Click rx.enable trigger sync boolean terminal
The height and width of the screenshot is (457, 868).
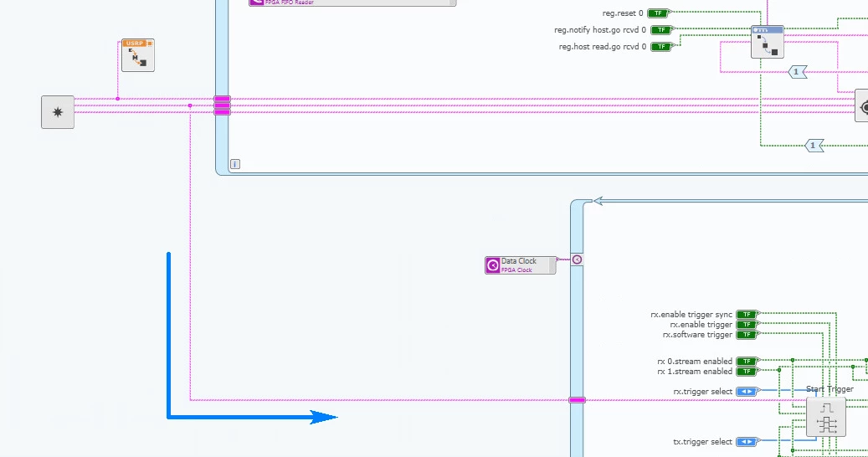747,315
